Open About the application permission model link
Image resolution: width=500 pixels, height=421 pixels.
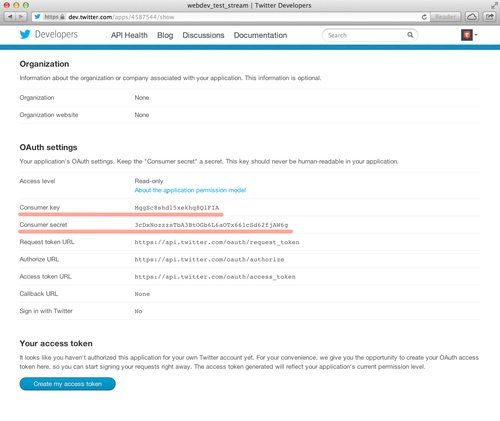click(190, 190)
